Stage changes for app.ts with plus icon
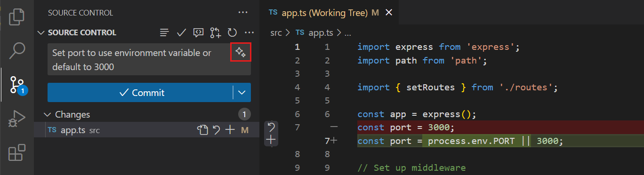 click(x=230, y=130)
